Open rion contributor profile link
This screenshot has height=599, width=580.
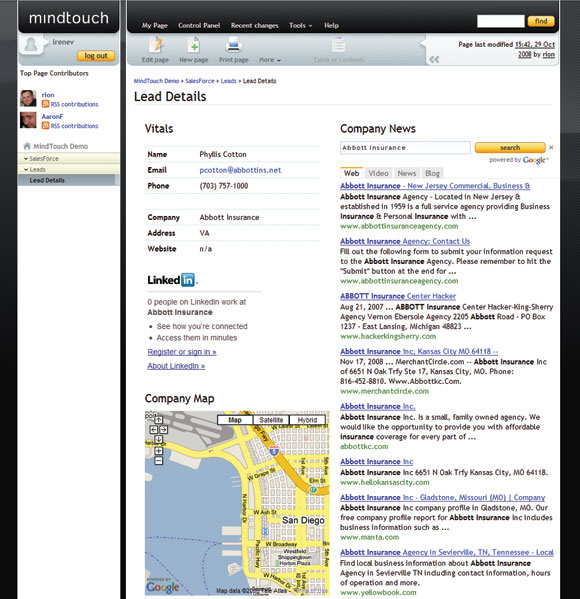pos(48,95)
